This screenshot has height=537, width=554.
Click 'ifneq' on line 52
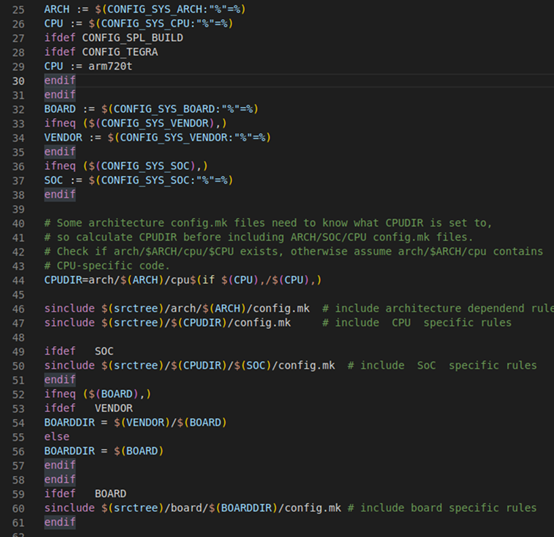coord(60,394)
